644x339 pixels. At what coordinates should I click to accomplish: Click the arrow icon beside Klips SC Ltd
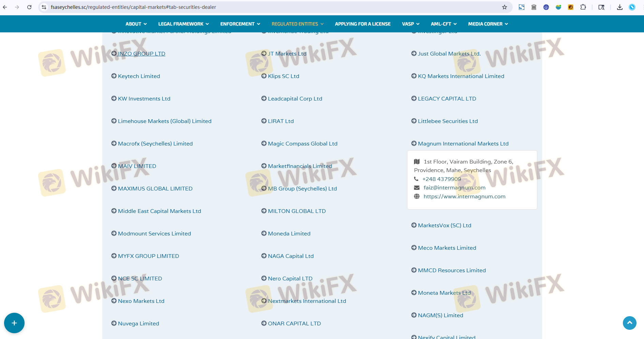264,76
